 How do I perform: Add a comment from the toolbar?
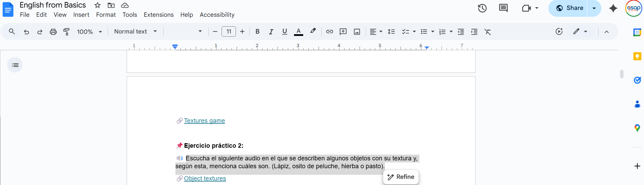[x=343, y=32]
